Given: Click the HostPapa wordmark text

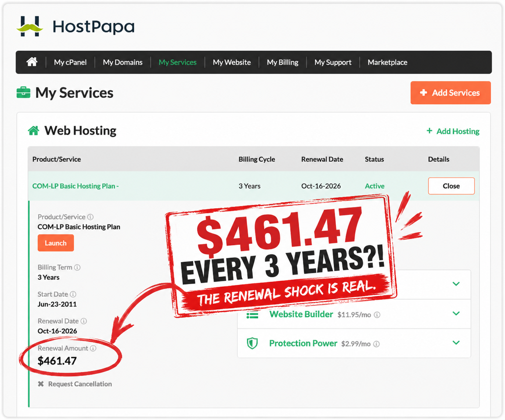Looking at the screenshot, I should pos(94,26).
